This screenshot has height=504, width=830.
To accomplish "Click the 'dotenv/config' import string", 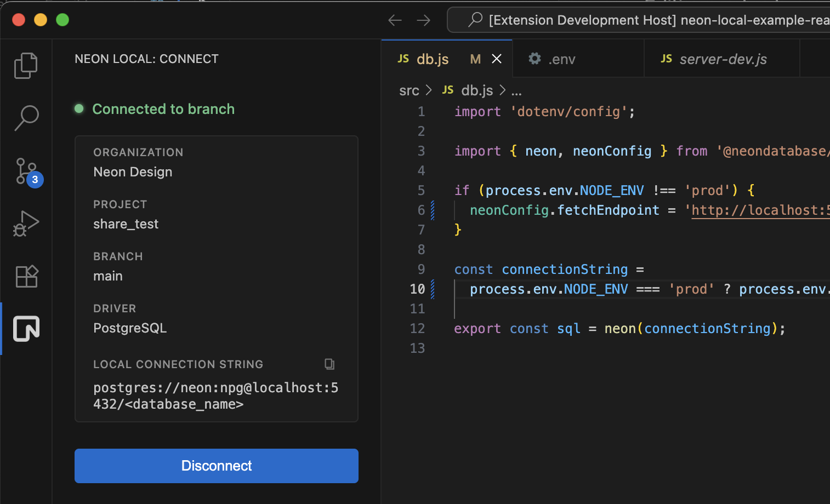I will pyautogui.click(x=569, y=112).
